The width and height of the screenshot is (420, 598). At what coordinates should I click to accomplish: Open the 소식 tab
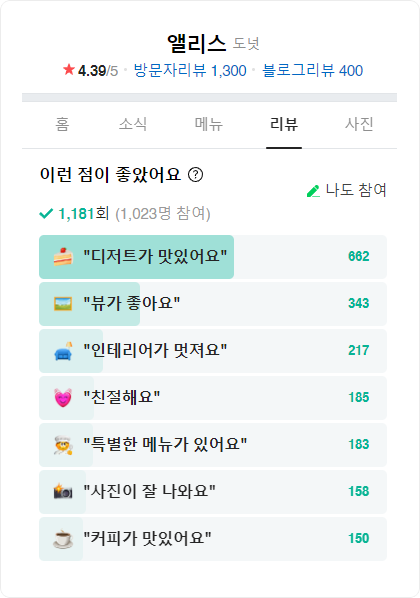coord(132,124)
